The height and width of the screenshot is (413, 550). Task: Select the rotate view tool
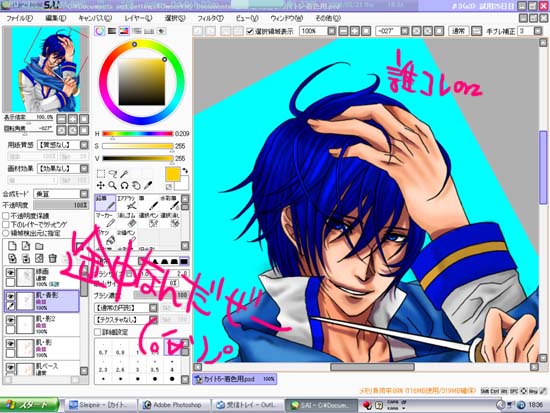(124, 185)
